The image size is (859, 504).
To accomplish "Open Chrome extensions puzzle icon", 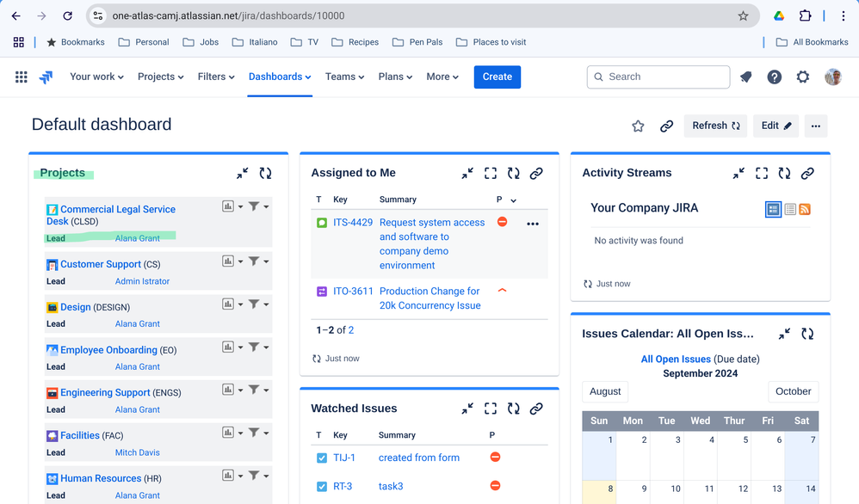I will [805, 15].
